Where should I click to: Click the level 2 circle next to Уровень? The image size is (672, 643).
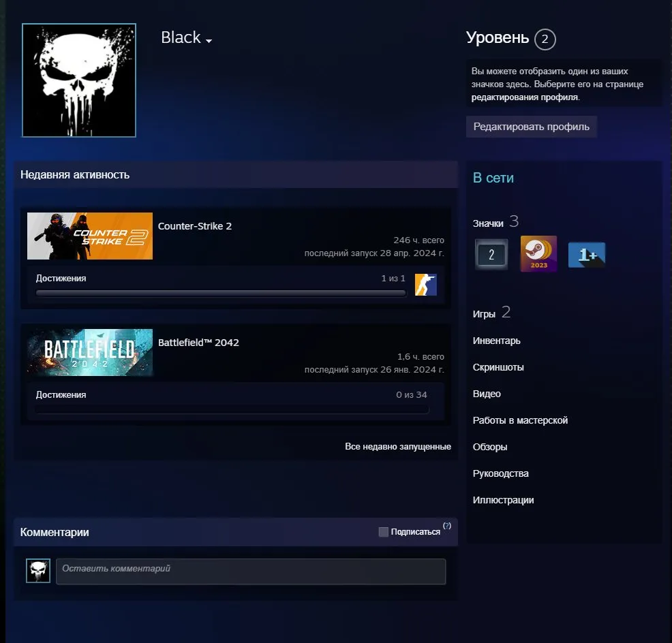tap(545, 40)
